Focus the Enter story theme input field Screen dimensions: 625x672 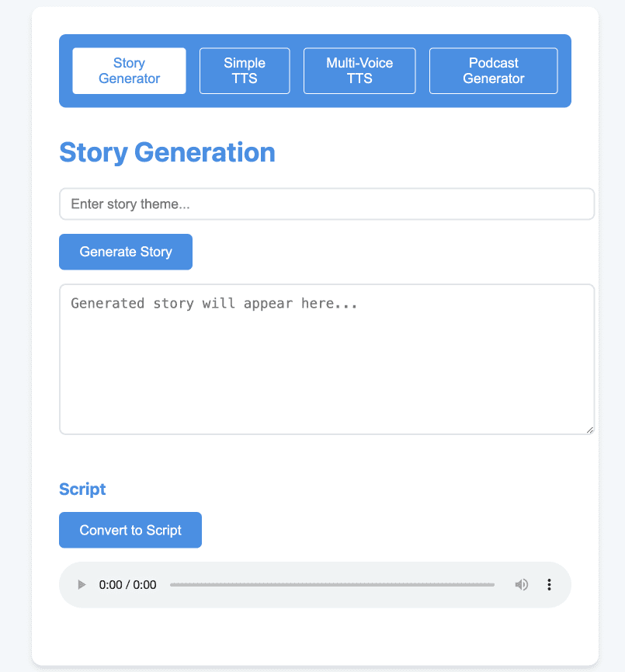point(327,204)
